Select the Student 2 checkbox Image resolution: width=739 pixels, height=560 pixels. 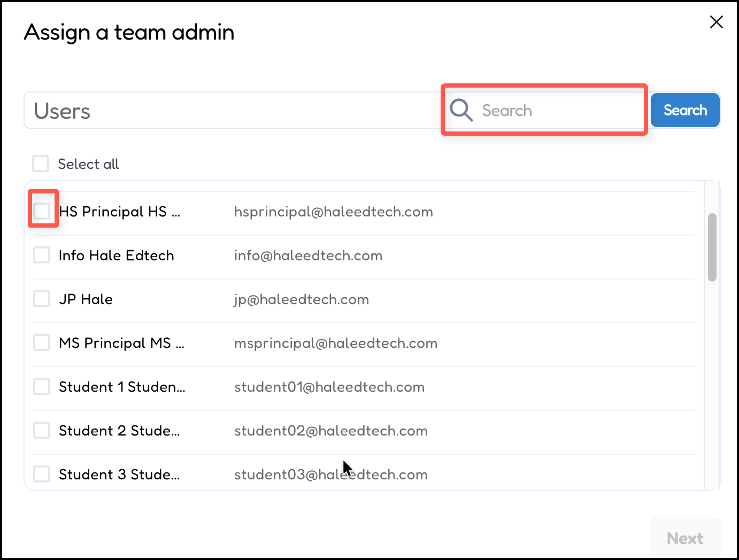[42, 430]
